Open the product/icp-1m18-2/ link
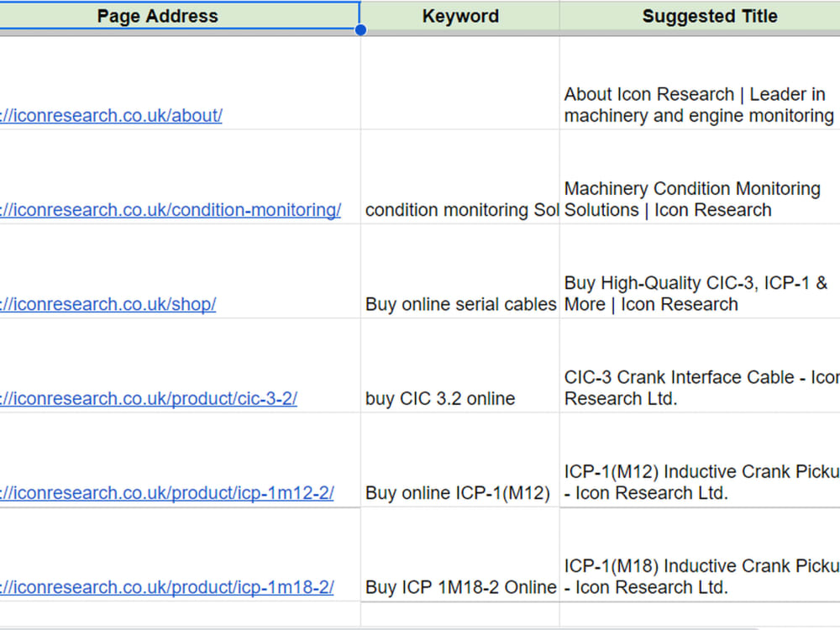The image size is (840, 630). tap(166, 586)
